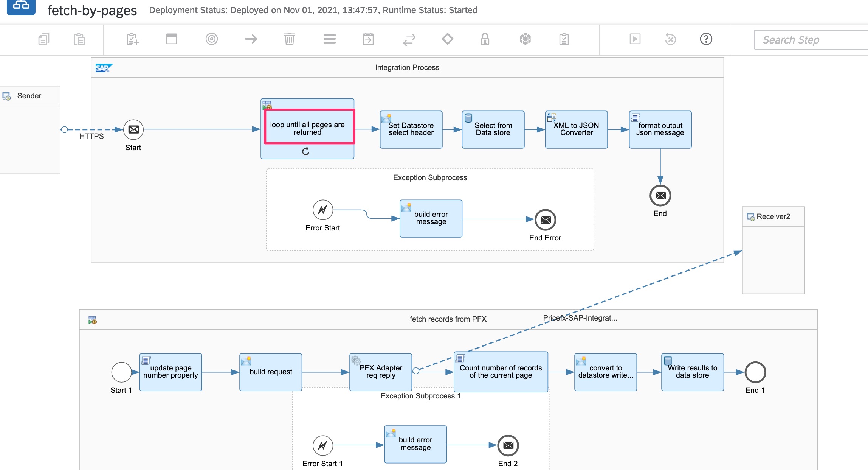The height and width of the screenshot is (470, 868).
Task: Click the delete trash icon in toolbar
Action: tap(289, 39)
